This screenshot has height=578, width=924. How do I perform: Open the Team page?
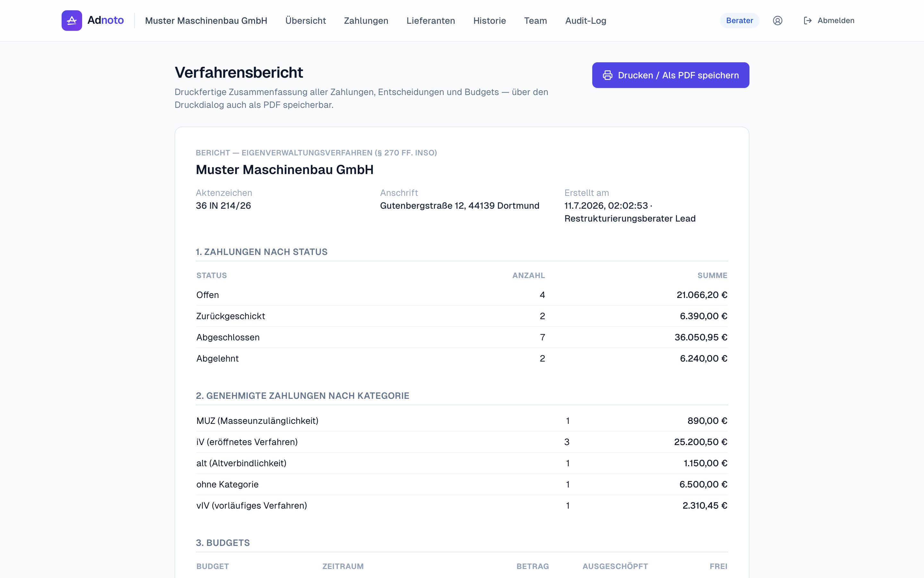coord(535,21)
